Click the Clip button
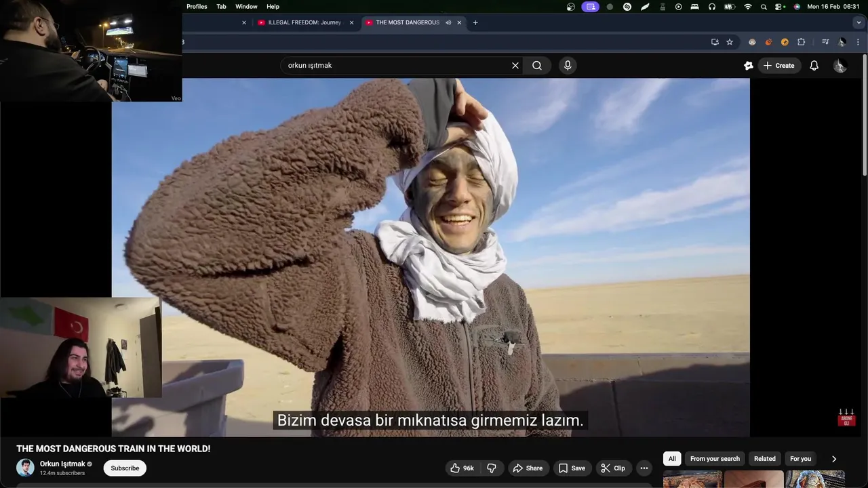868x488 pixels. 613,468
